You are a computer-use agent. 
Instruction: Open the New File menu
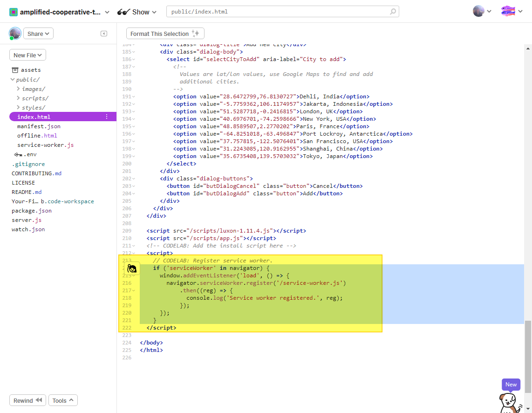click(x=27, y=55)
